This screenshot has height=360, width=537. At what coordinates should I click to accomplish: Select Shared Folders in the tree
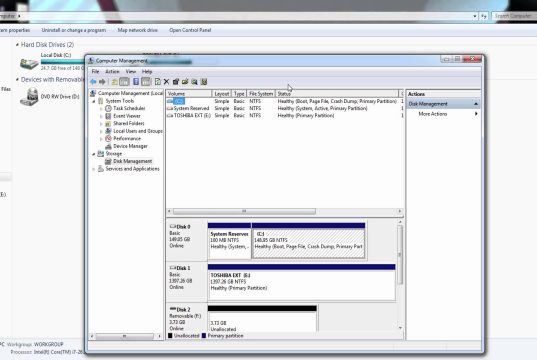point(129,123)
